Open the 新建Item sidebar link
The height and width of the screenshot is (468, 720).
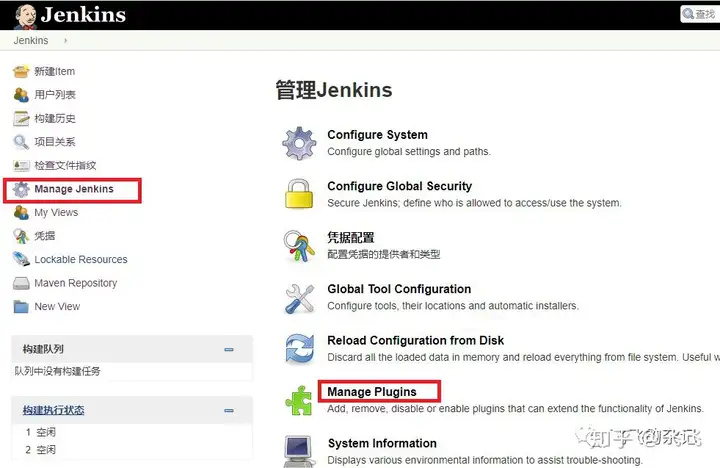point(55,72)
